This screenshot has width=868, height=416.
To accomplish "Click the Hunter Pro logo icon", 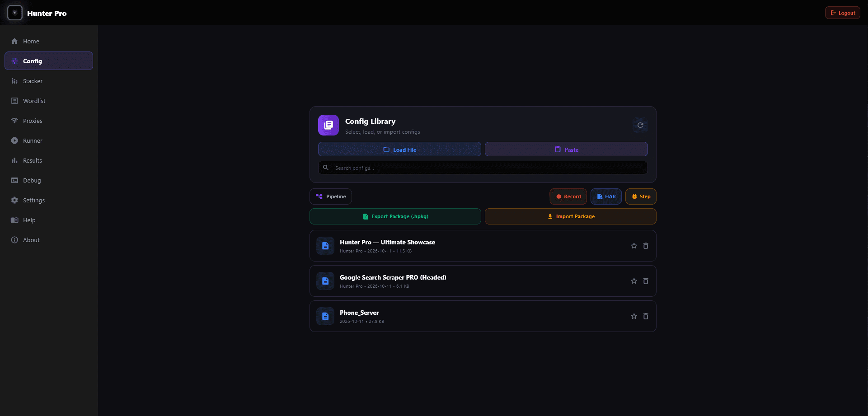I will 15,13.
